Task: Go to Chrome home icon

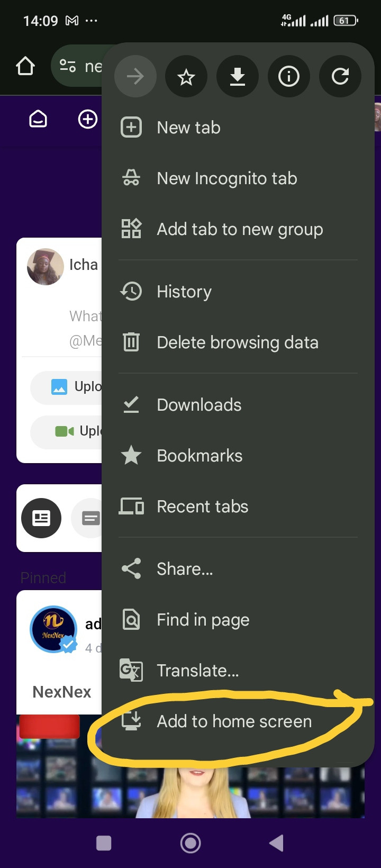Action: pos(25,67)
